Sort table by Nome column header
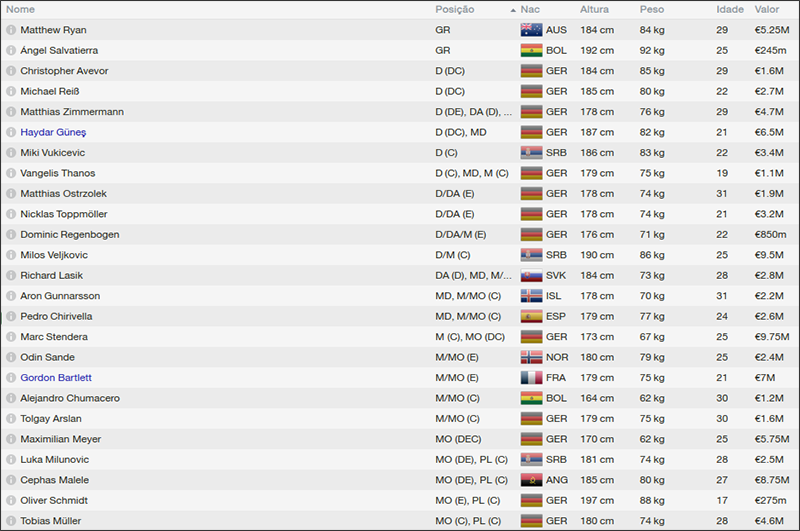Image resolution: width=800 pixels, height=531 pixels. pos(21,9)
